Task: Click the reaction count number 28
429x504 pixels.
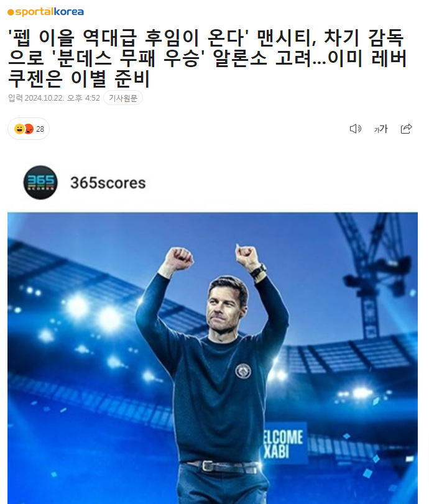Action: (40, 129)
